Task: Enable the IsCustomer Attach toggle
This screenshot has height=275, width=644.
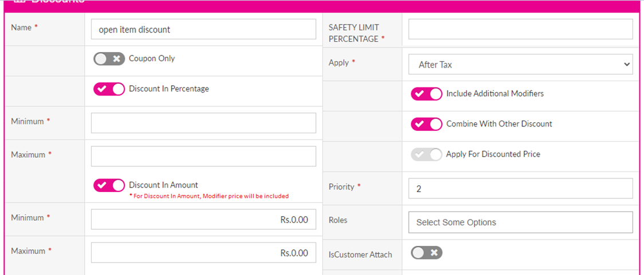Action: tap(426, 253)
